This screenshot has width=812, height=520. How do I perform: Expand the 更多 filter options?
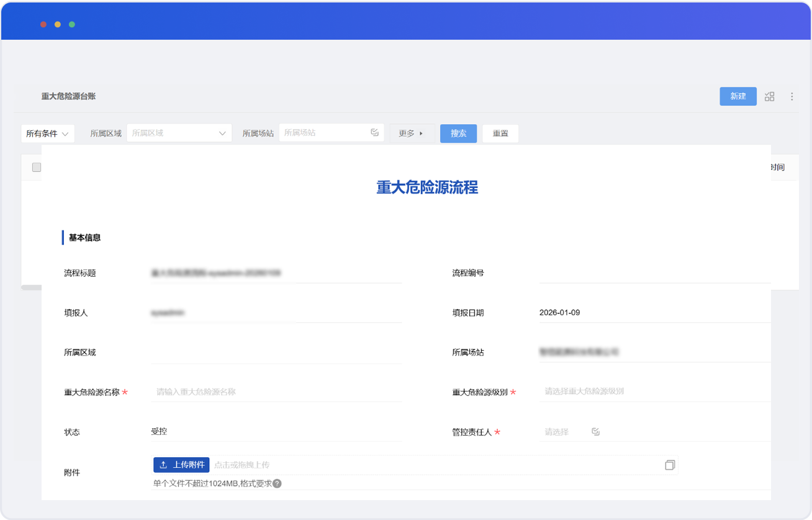click(x=411, y=133)
